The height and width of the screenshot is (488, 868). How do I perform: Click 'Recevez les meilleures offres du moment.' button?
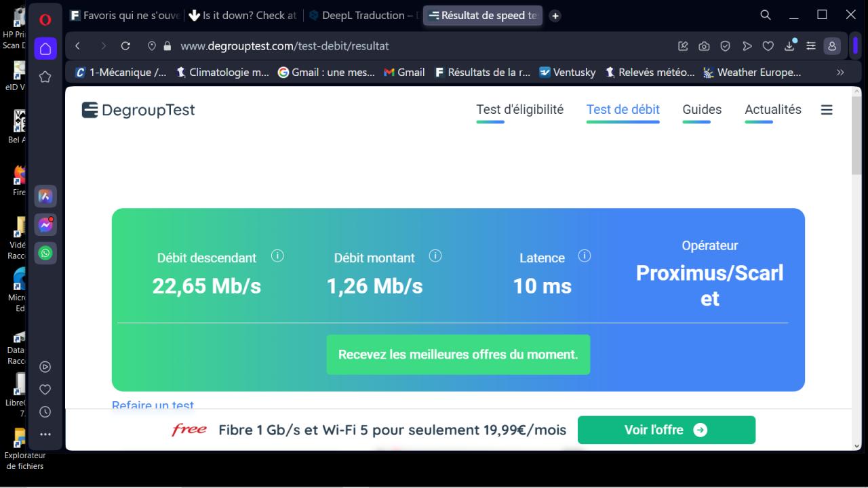pyautogui.click(x=458, y=354)
